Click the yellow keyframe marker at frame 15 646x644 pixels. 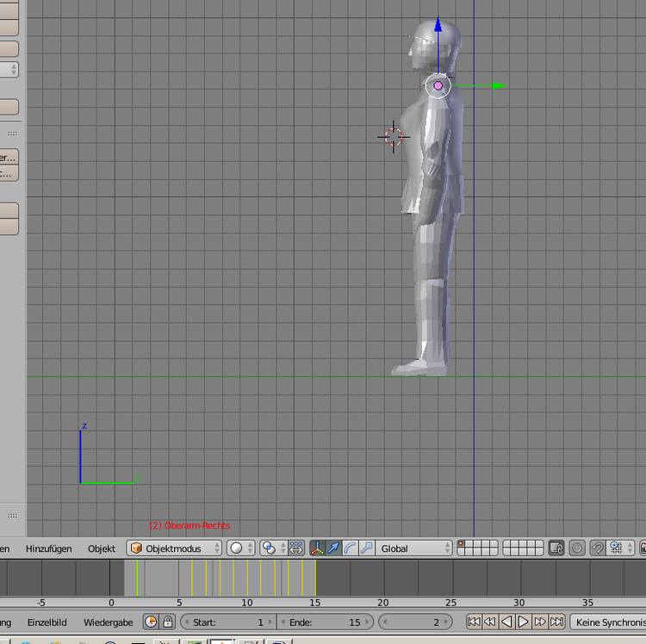point(315,578)
